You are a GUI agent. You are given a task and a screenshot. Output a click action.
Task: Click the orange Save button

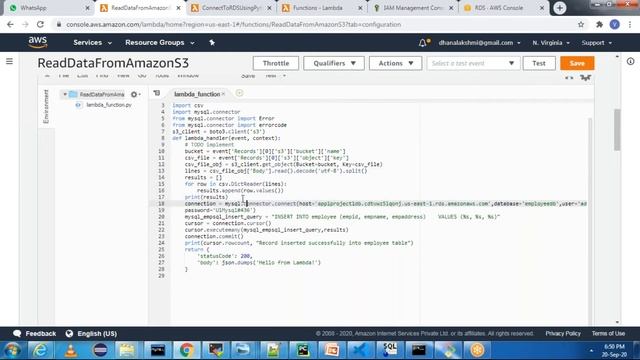coord(577,63)
